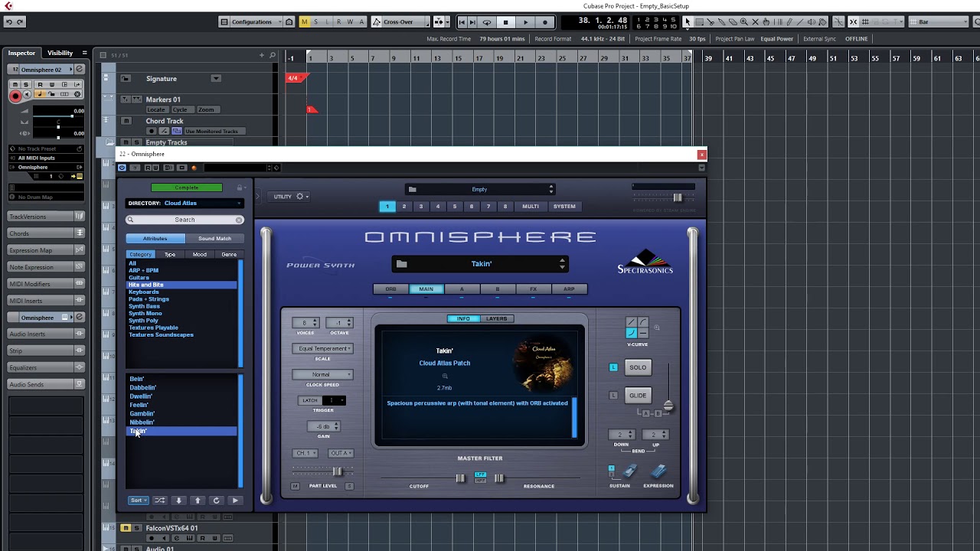
Task: Click the Expression pedal icon
Action: pos(658,471)
